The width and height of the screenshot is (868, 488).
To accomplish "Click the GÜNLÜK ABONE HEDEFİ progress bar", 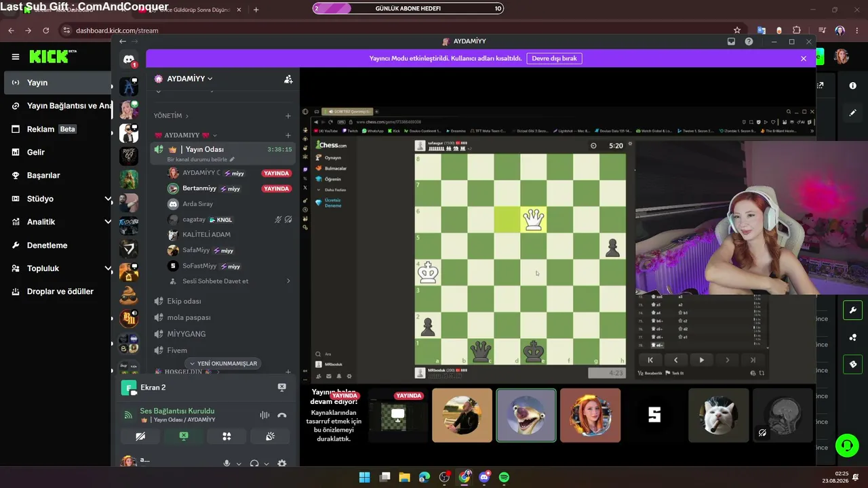I will tap(408, 9).
